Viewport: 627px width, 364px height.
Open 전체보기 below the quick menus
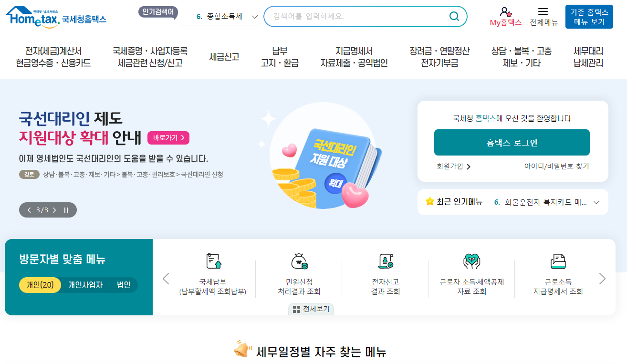[x=311, y=309]
